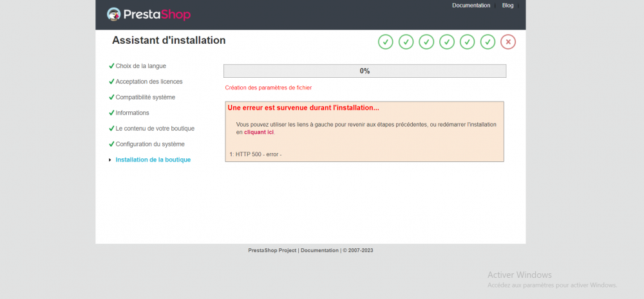The height and width of the screenshot is (299, 644).
Task: Click checkmark beside Choix de la langue
Action: click(111, 66)
